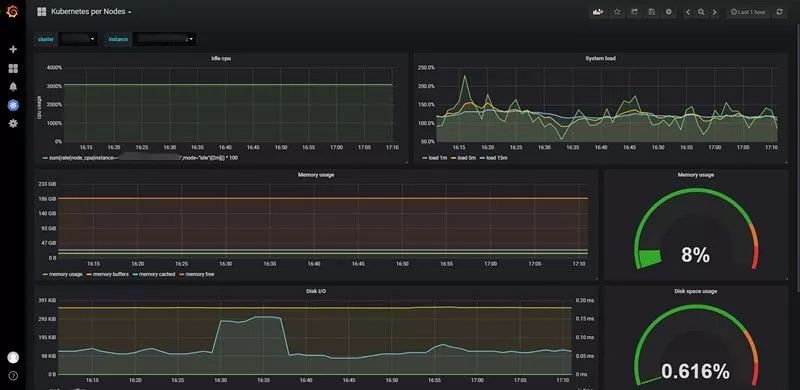Image resolution: width=800 pixels, height=390 pixels.
Task: Click the 250.0% axis label in System load
Action: tap(427, 67)
